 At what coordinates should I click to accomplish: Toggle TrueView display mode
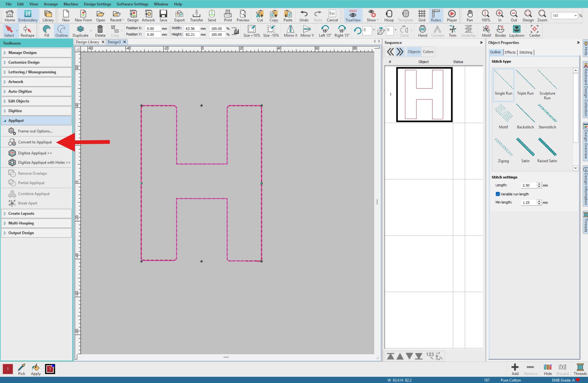coord(353,16)
